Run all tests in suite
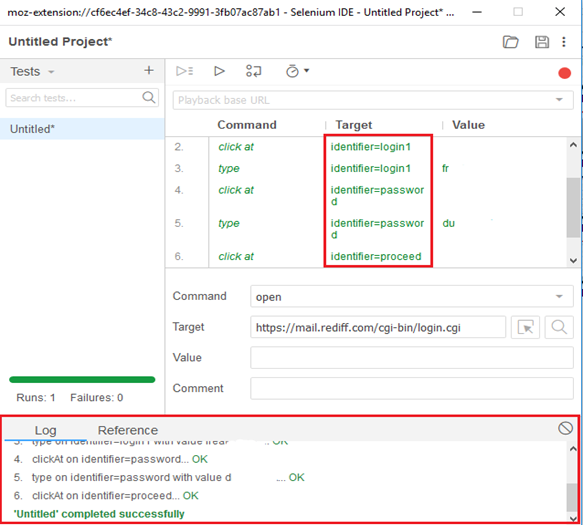 (x=184, y=71)
